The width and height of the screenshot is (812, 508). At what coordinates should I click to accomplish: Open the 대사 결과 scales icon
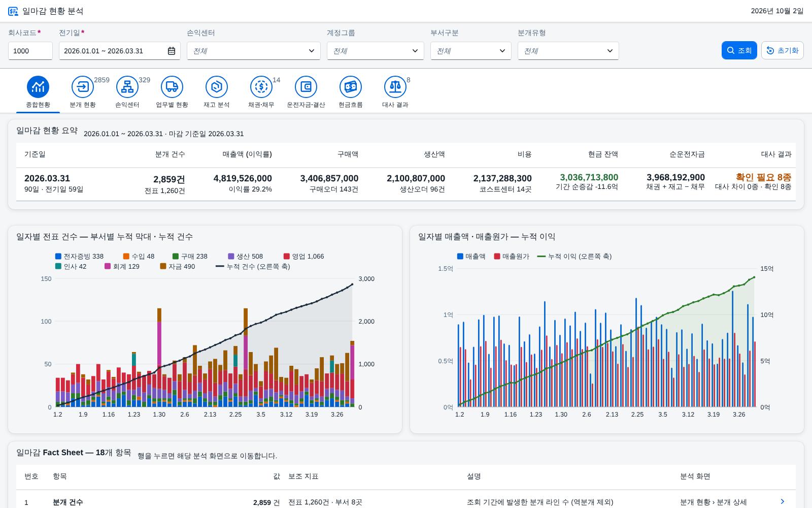395,87
